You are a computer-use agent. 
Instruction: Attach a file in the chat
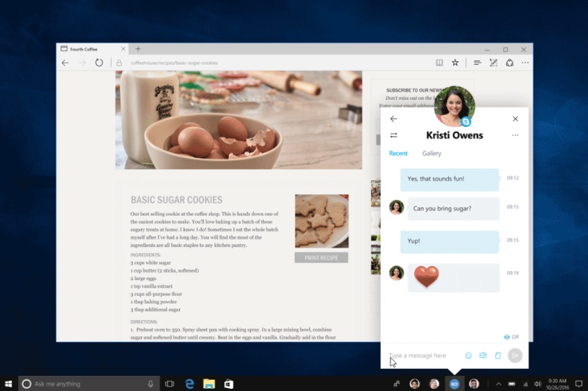[498, 355]
